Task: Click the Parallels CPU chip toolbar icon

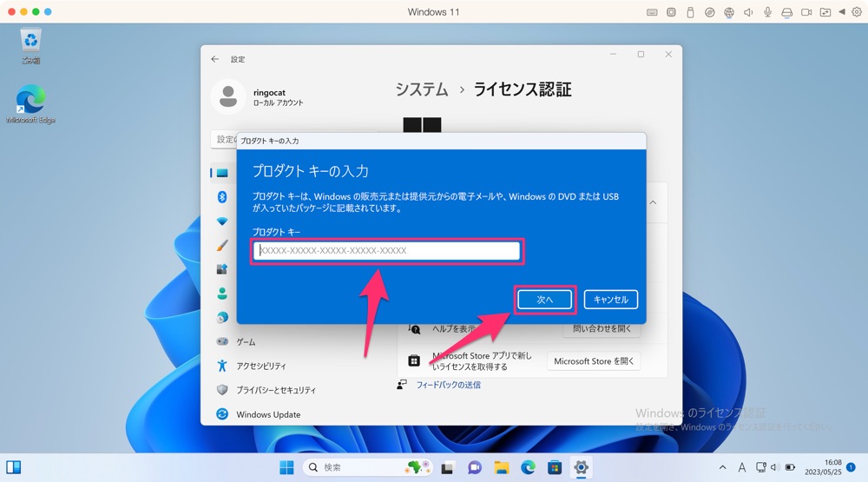Action: point(671,12)
